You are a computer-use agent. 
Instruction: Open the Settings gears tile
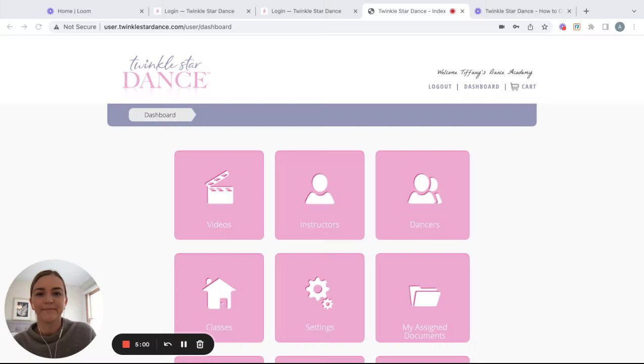[x=319, y=298]
